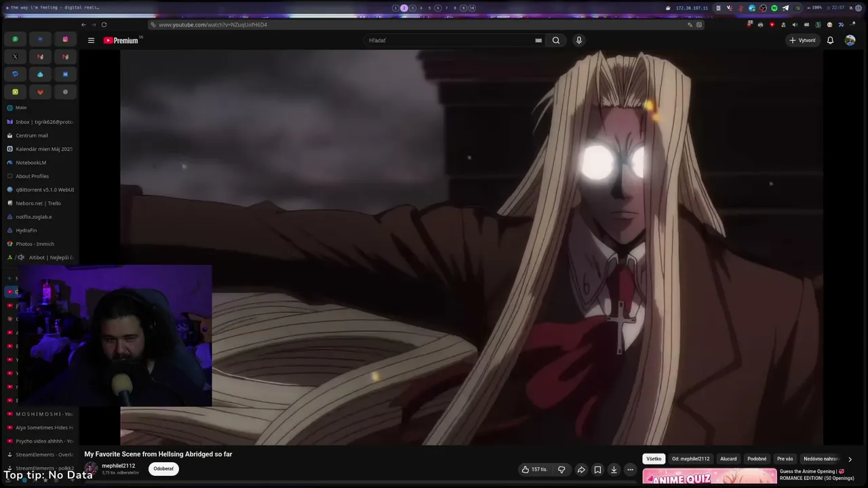
Task: Start voice search with the microphone icon
Action: (x=578, y=41)
